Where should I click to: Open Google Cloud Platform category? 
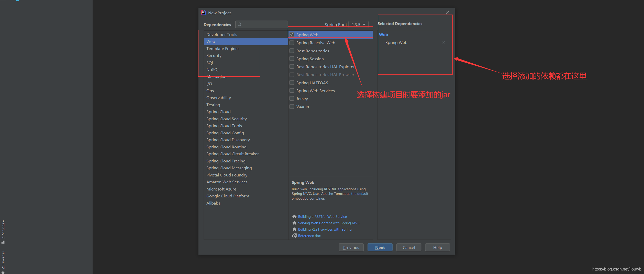[x=246, y=196]
